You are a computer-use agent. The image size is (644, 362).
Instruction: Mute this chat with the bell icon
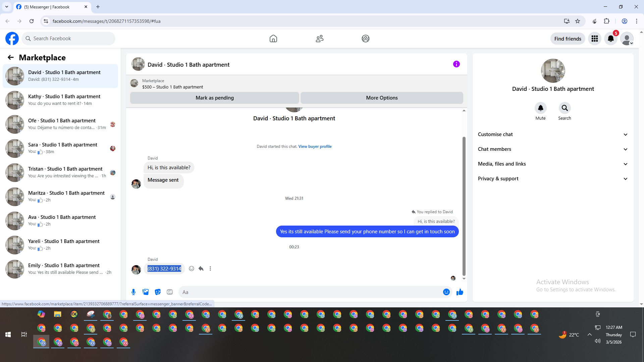(541, 108)
